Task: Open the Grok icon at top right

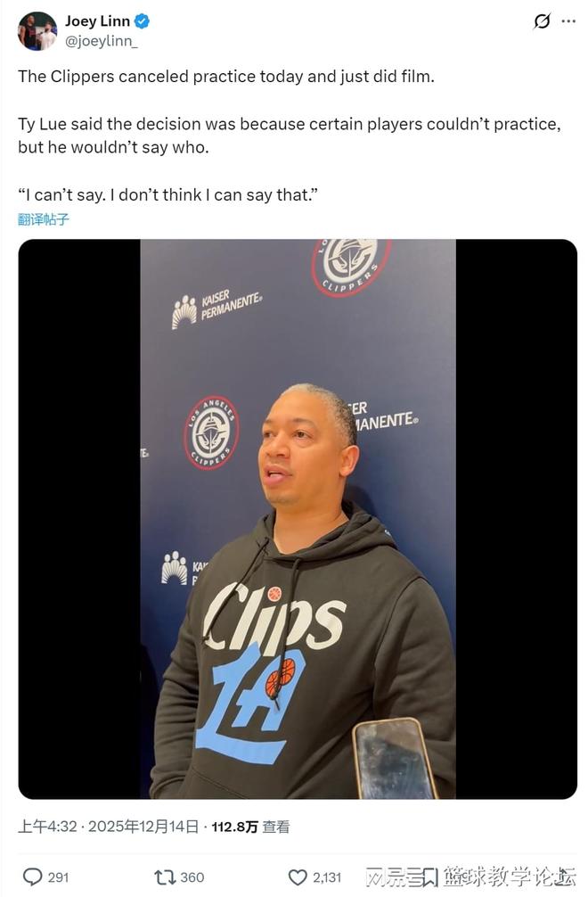Action: click(x=542, y=21)
